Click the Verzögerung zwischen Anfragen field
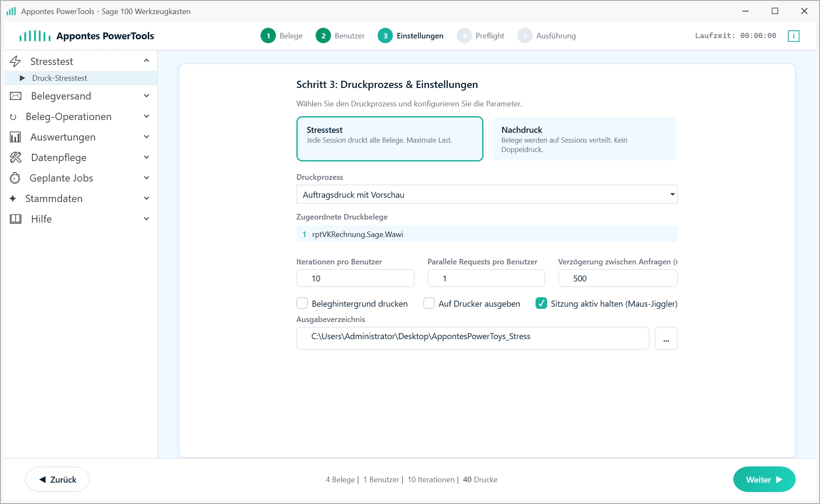 pyautogui.click(x=618, y=278)
